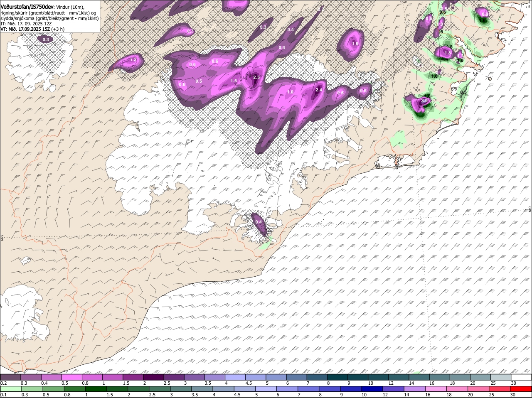
Task: Click the 0.9 precipitation value on the map
Action: [485, 15]
